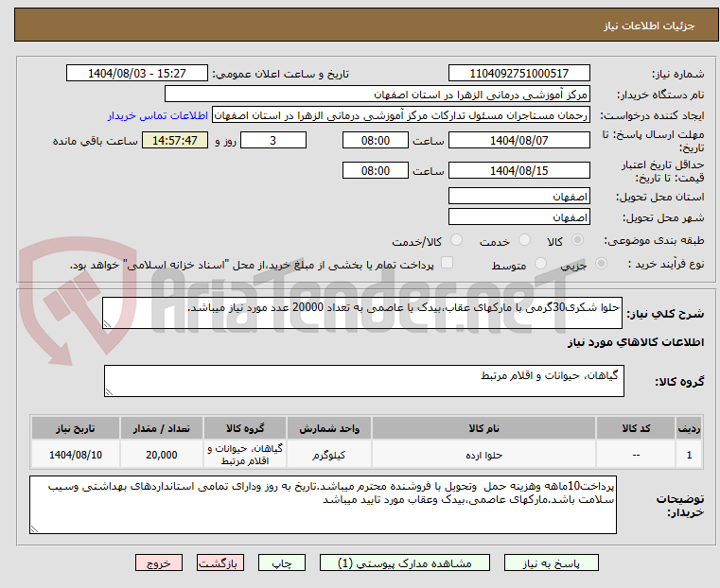Click the ردیف column header
720x588 pixels.
click(x=689, y=428)
